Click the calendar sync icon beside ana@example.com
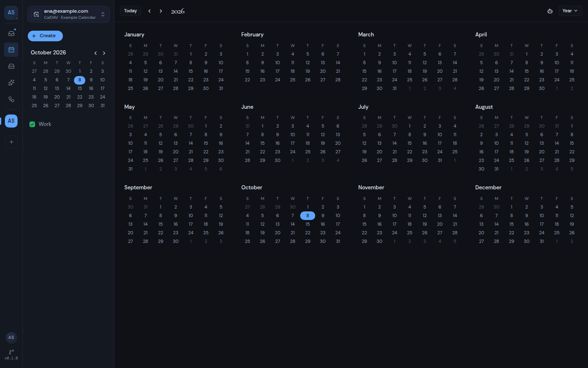 point(36,14)
